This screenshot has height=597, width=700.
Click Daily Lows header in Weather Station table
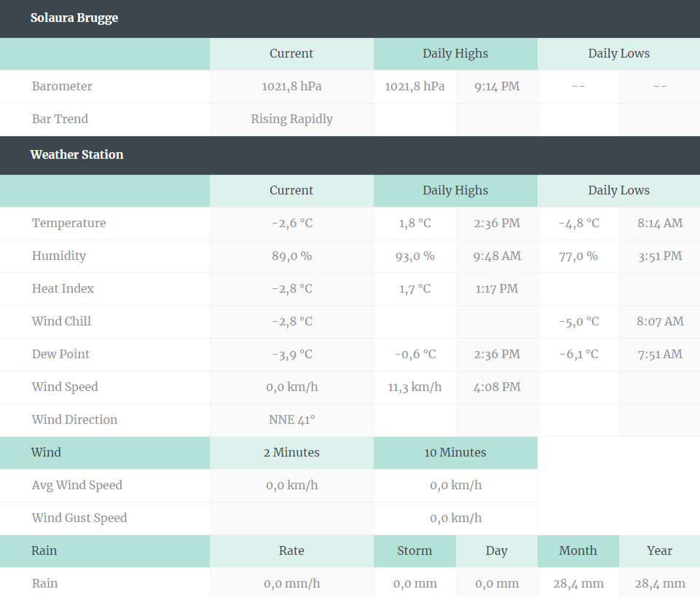(x=618, y=191)
